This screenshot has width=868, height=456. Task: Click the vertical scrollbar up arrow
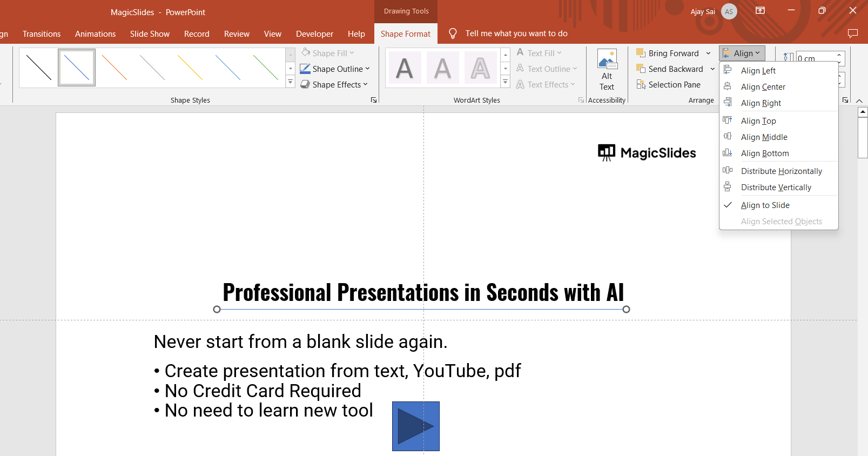click(x=863, y=112)
